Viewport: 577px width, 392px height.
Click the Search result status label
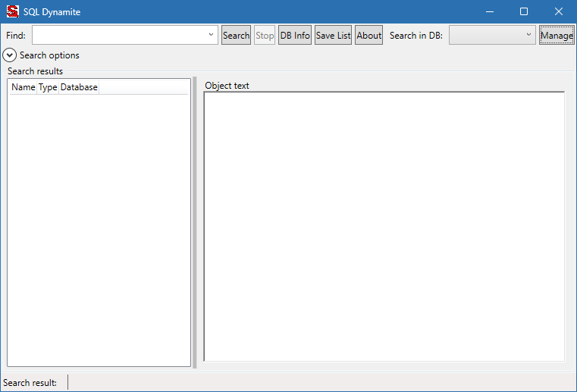(30, 383)
